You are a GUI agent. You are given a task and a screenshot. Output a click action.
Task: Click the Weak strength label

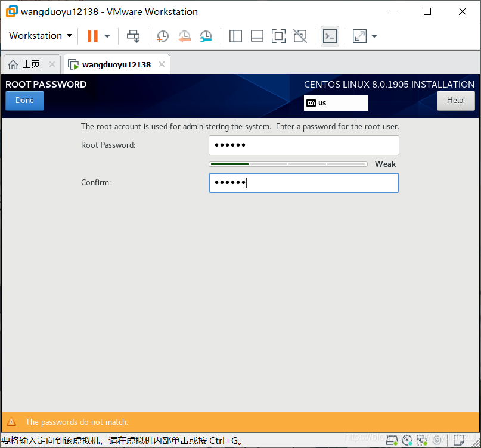tap(385, 164)
